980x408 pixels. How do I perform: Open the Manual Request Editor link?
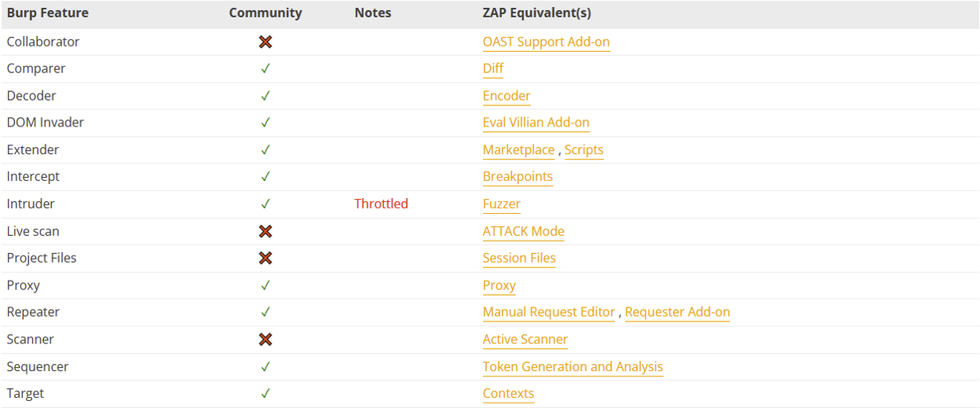pos(548,312)
